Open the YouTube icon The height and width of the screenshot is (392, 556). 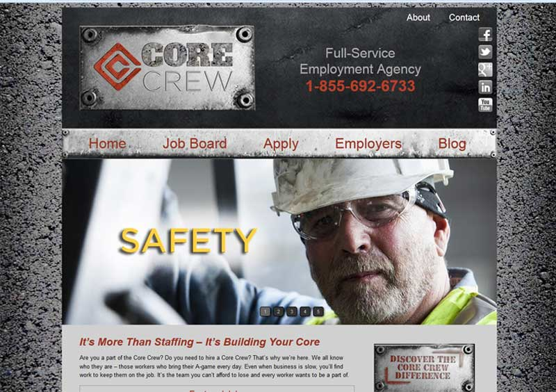485,105
